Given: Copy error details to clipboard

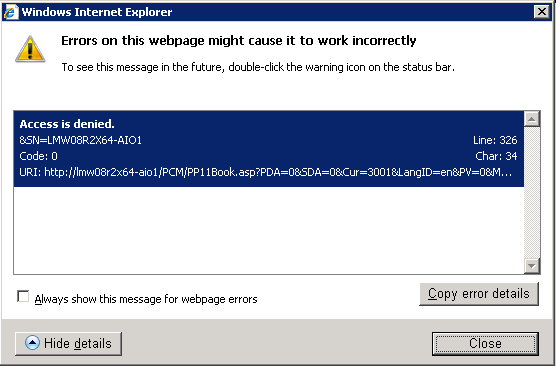Looking at the screenshot, I should (x=479, y=294).
